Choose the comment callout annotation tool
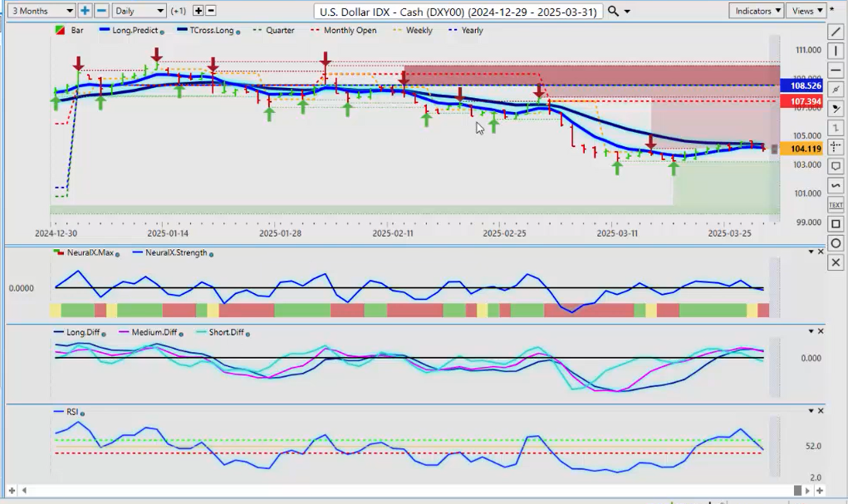Viewport: 848px width, 504px height. [x=836, y=166]
